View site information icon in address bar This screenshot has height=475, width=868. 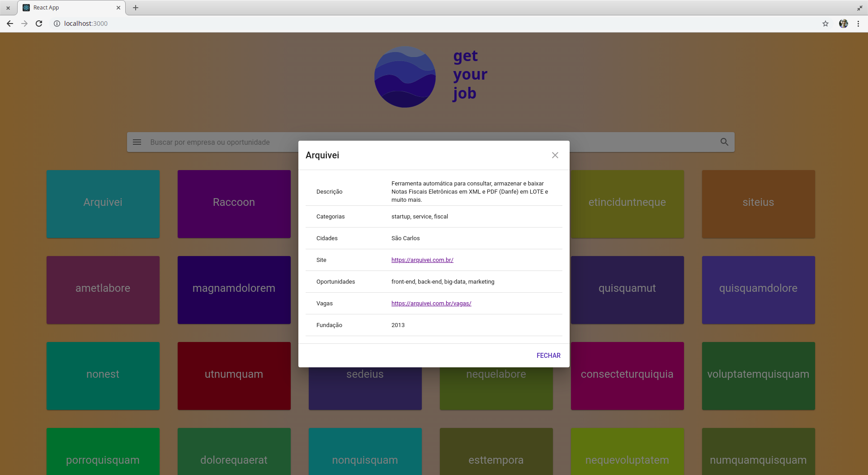coord(57,24)
